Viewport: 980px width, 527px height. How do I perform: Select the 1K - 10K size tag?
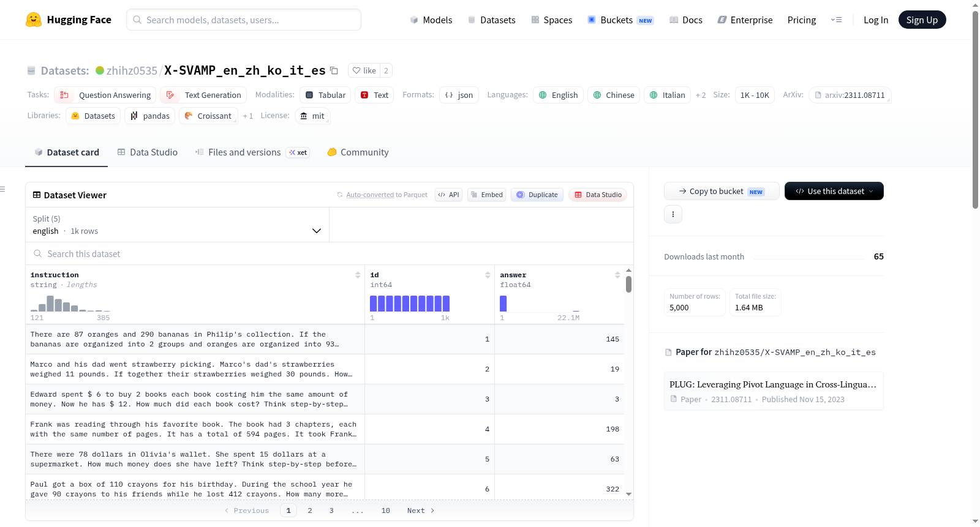(755, 95)
